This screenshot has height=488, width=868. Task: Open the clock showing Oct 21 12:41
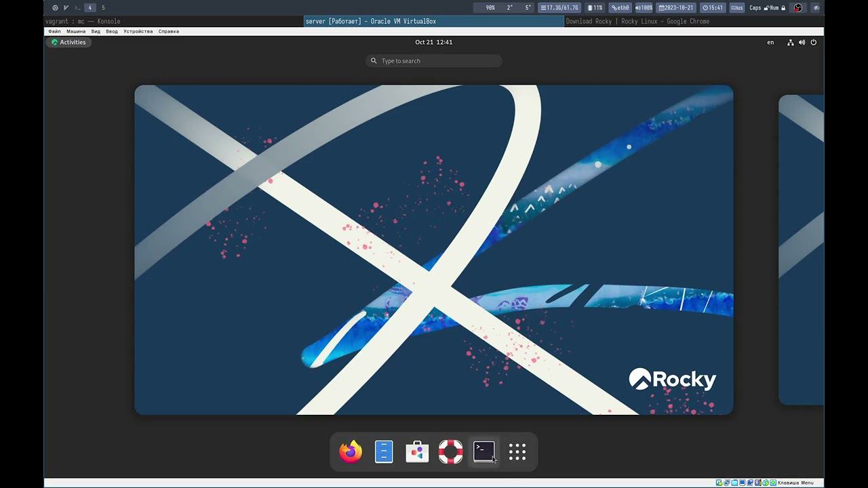coord(434,42)
